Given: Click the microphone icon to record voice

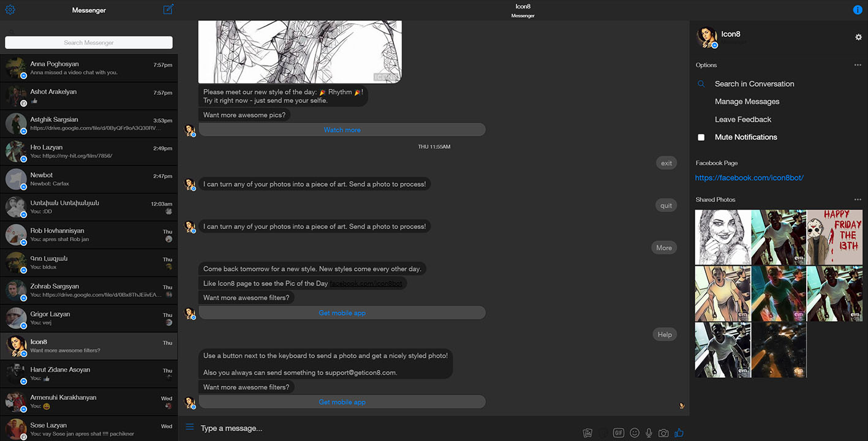Looking at the screenshot, I should point(649,432).
